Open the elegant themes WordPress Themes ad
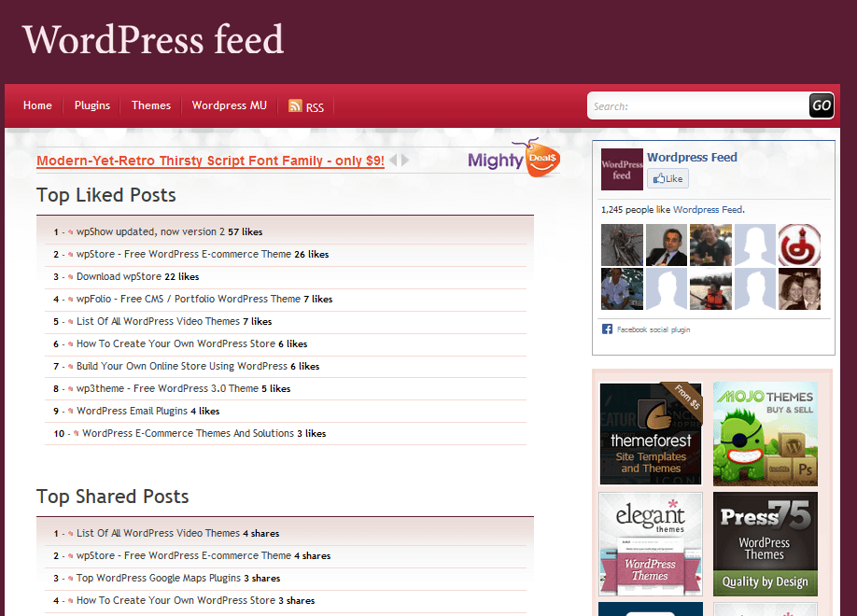 point(651,544)
